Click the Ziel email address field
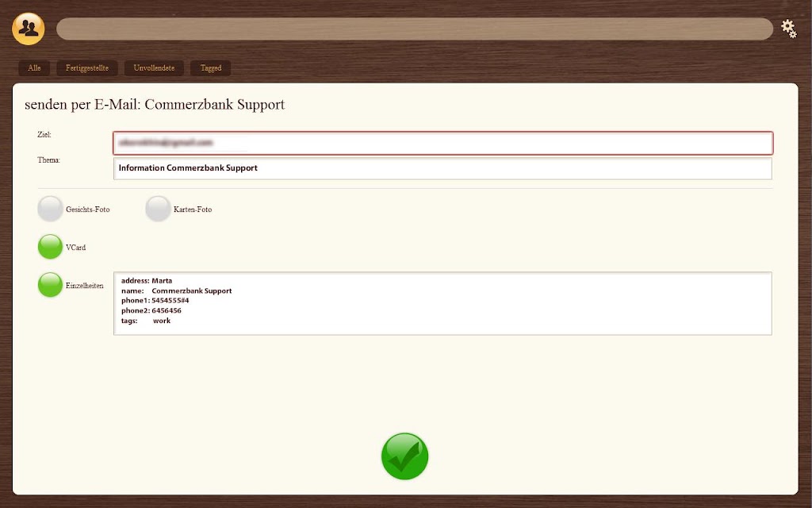The width and height of the screenshot is (812, 508). (442, 143)
